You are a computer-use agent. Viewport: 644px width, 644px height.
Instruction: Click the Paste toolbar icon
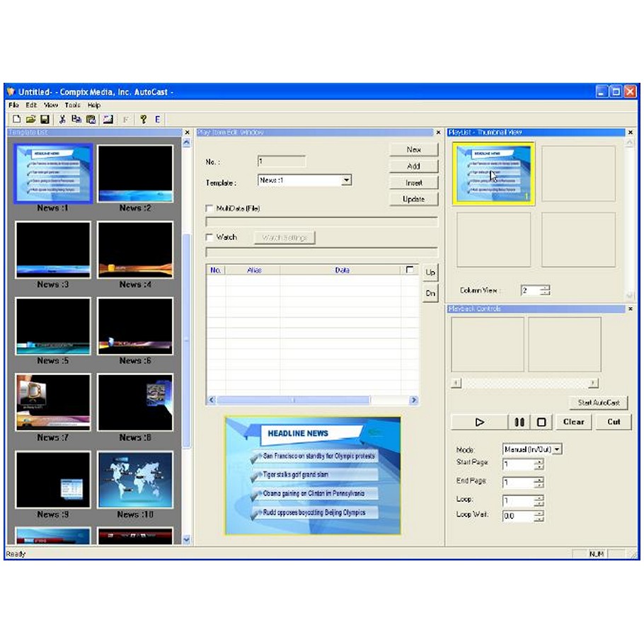91,120
